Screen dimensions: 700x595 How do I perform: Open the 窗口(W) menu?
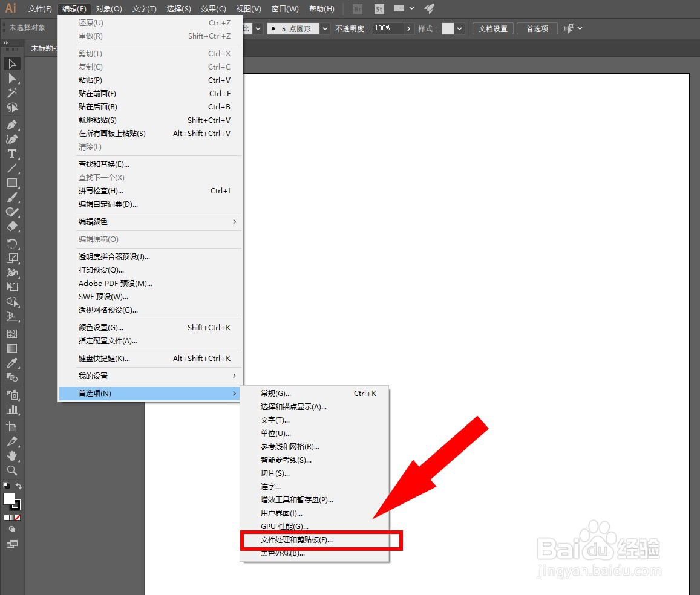pyautogui.click(x=285, y=9)
